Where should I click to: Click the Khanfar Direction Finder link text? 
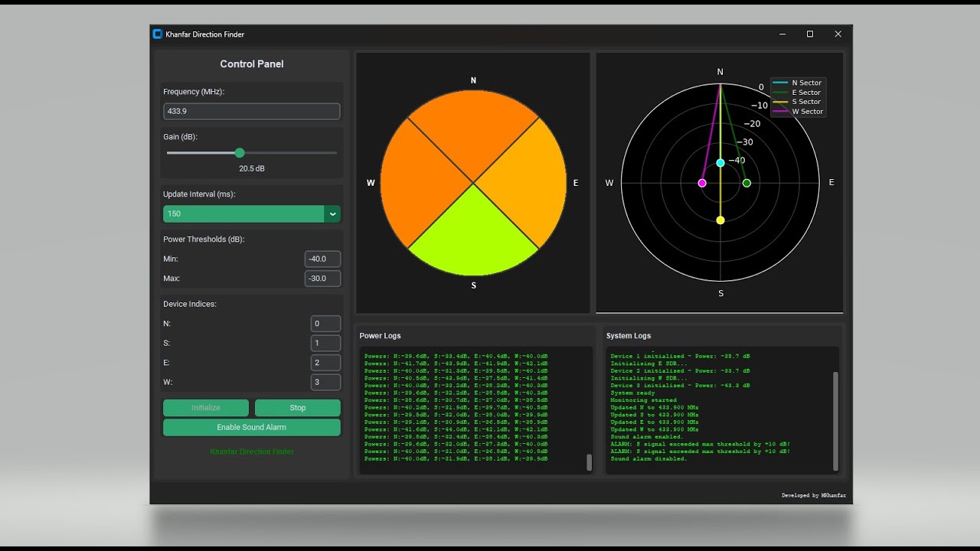pos(251,452)
